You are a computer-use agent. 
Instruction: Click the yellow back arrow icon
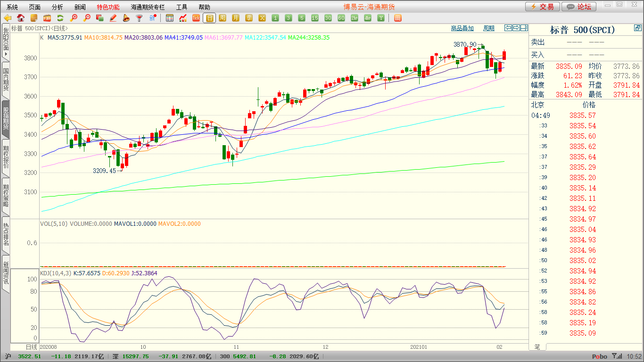point(8,18)
